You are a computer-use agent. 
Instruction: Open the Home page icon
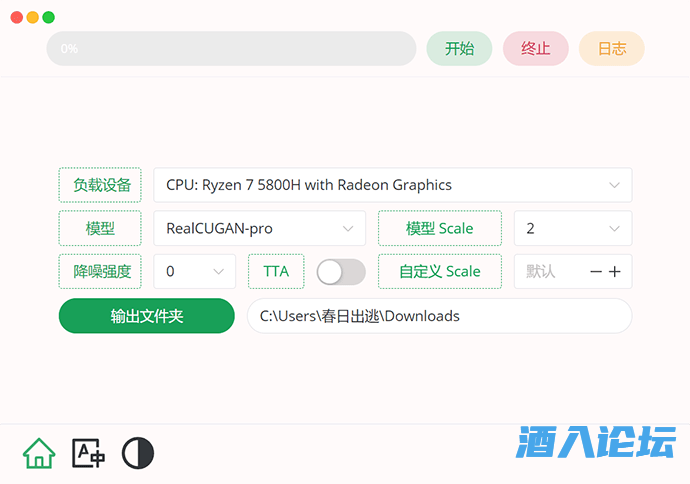[x=39, y=454]
